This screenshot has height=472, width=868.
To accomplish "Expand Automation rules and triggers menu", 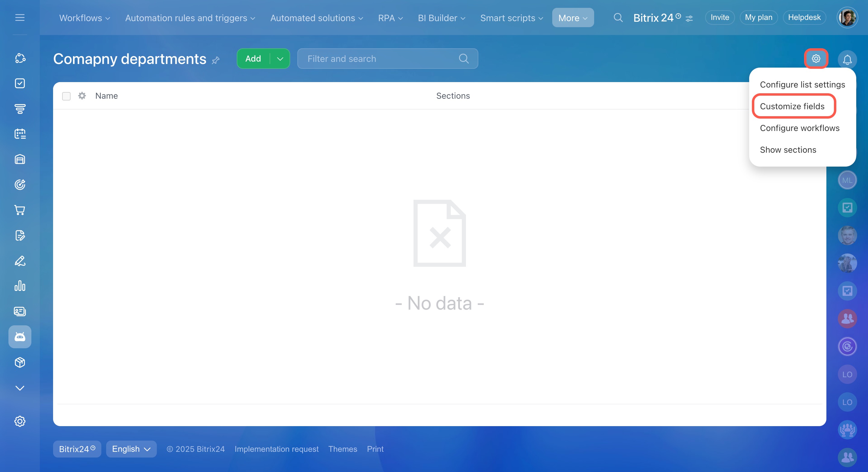I will coord(190,18).
